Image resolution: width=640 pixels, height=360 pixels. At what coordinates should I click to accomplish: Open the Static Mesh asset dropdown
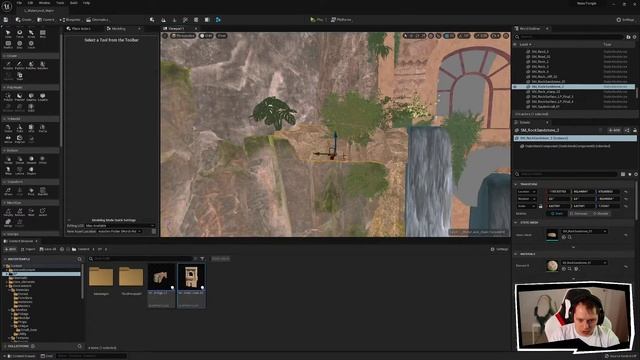(x=584, y=231)
